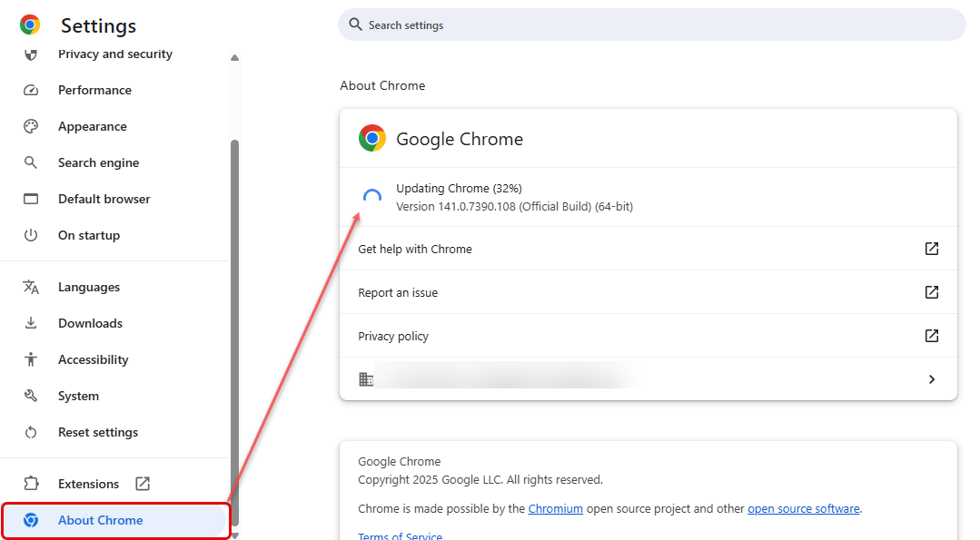Click Get help with Chrome row
The width and height of the screenshot is (980, 540).
(x=415, y=249)
